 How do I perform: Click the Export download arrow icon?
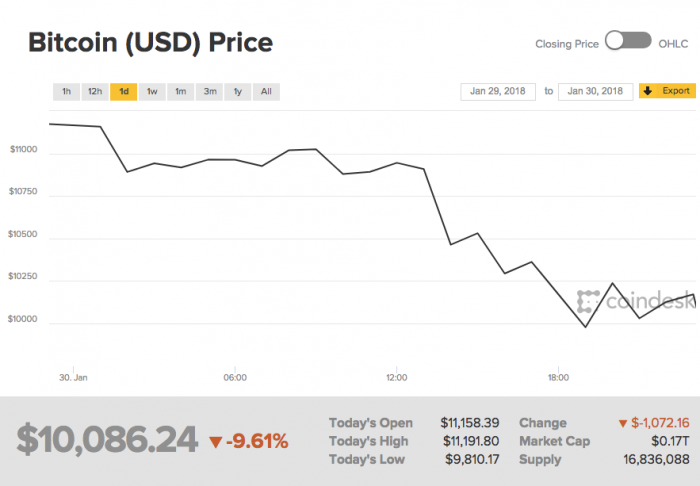648,91
